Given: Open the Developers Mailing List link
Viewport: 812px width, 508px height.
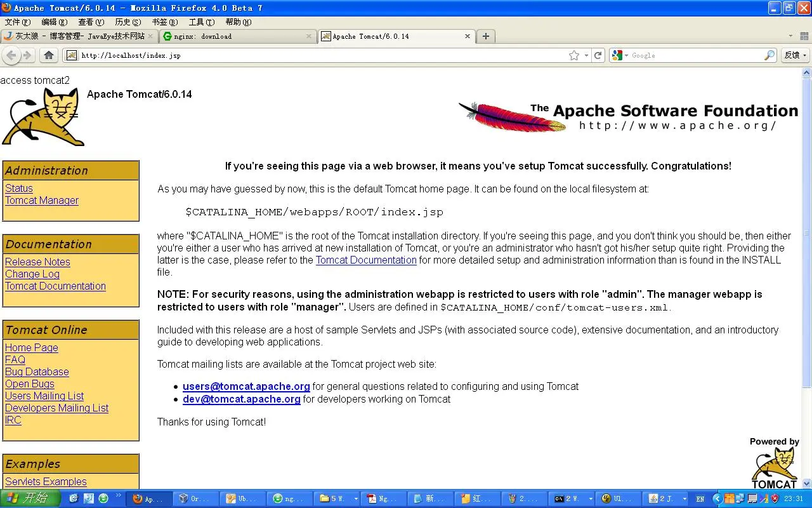Looking at the screenshot, I should pyautogui.click(x=56, y=408).
